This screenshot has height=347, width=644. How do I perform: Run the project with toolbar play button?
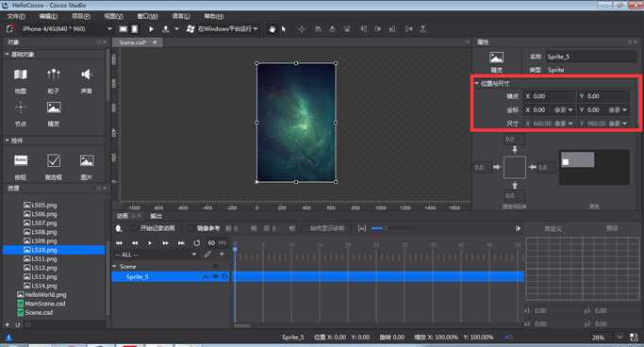coord(151,28)
